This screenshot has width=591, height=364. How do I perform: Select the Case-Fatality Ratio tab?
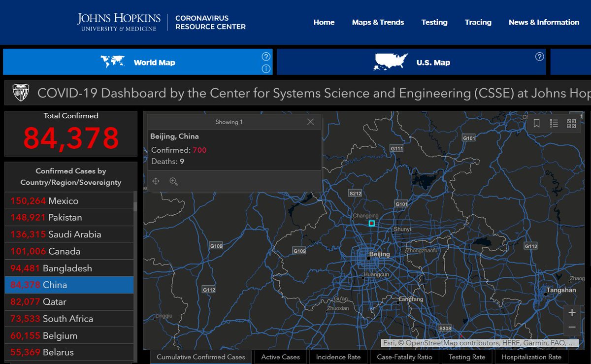point(405,357)
